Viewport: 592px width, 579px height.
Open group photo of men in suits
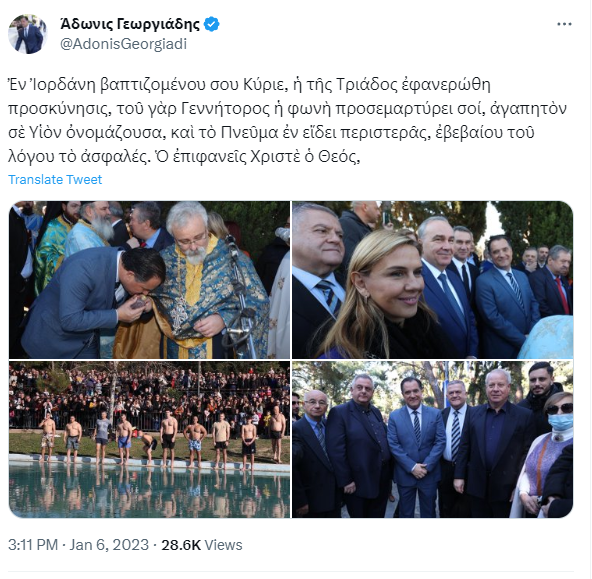432,439
